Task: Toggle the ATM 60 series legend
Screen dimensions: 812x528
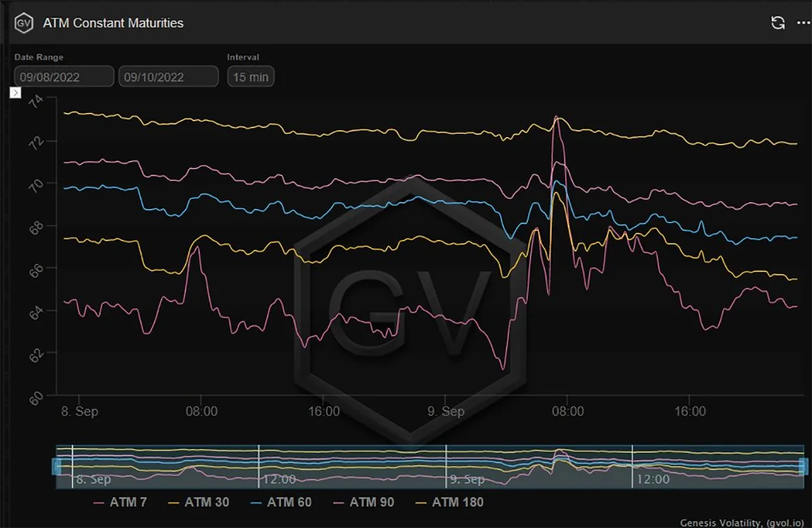Action: point(281,502)
